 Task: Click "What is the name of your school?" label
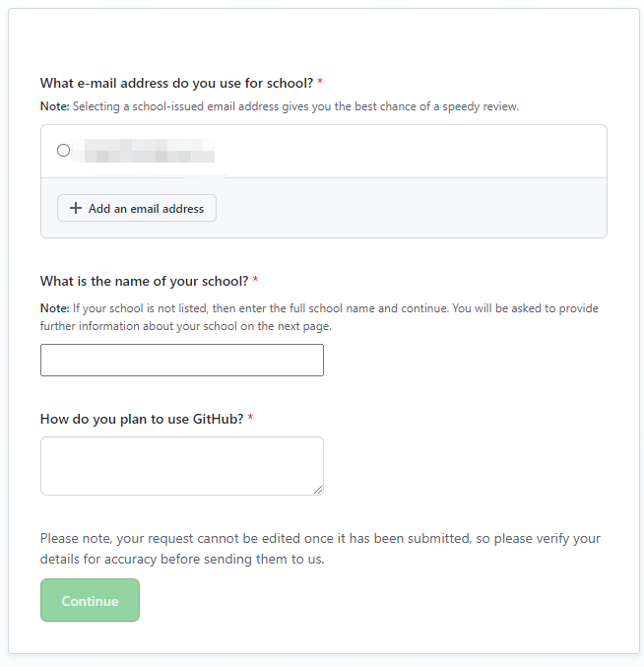(x=144, y=281)
